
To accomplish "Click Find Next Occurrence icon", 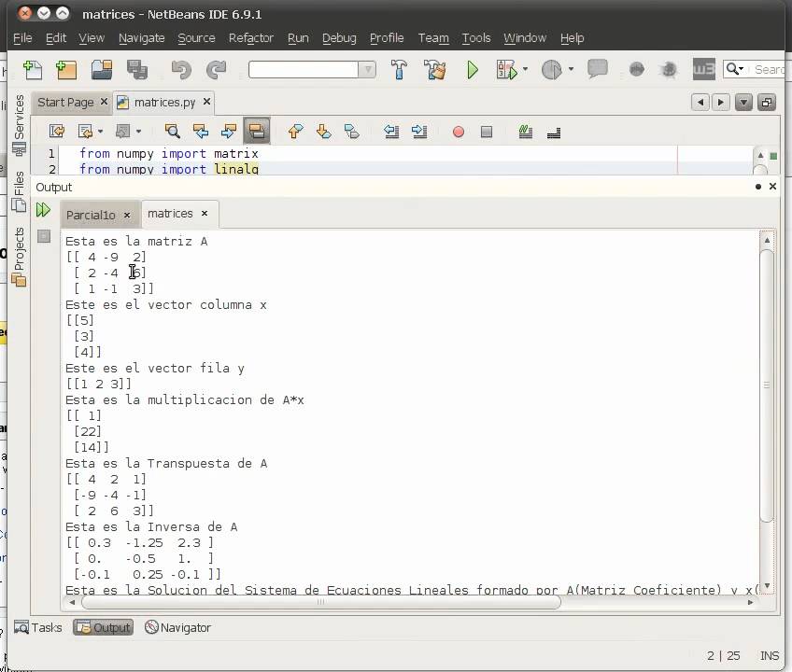I will pyautogui.click(x=228, y=132).
